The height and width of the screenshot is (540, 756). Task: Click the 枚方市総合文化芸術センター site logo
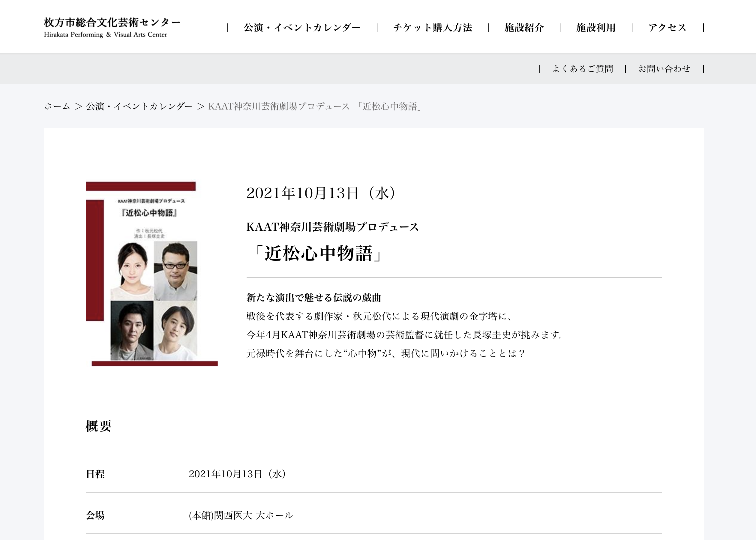pos(112,22)
